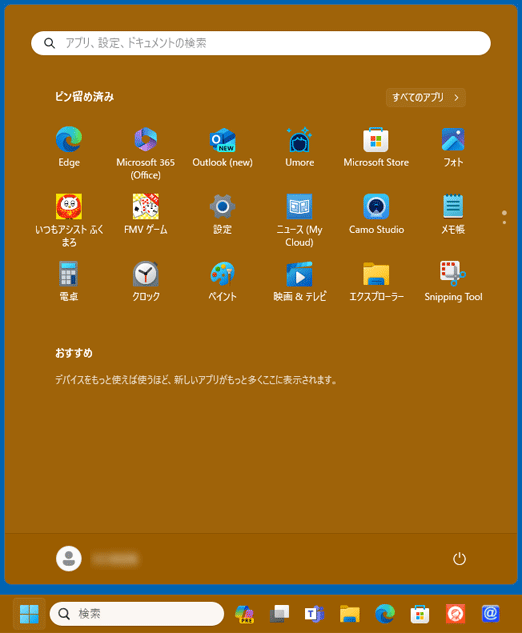Click the power button

(459, 559)
